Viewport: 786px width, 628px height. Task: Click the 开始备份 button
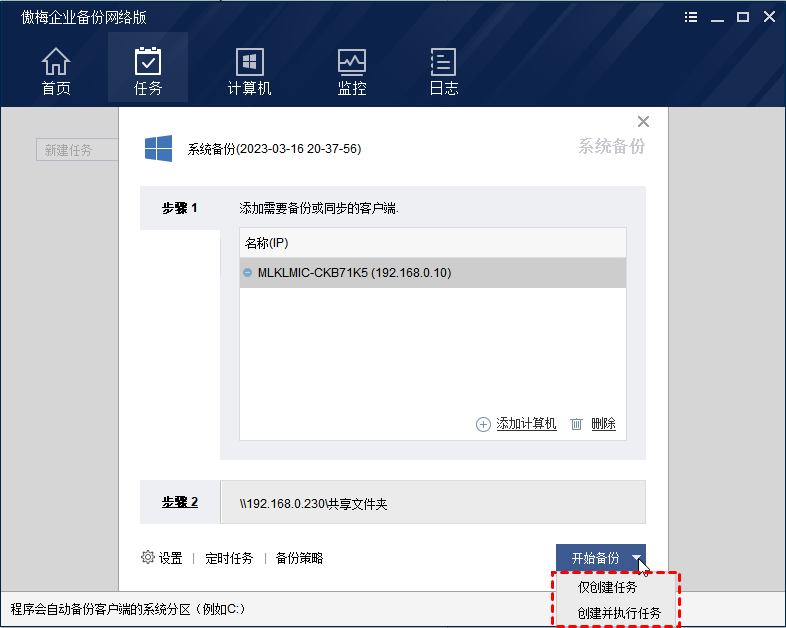click(x=594, y=558)
